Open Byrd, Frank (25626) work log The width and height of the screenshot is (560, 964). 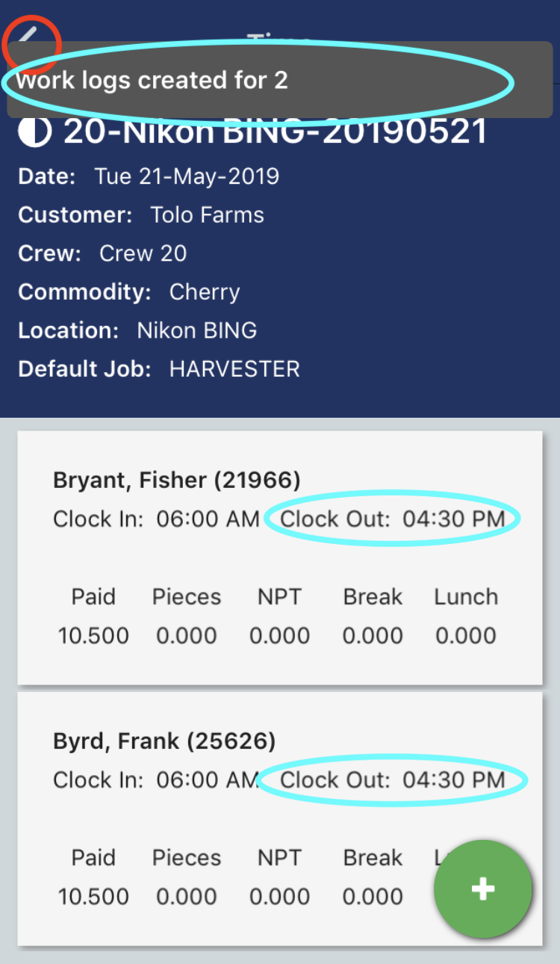tap(164, 741)
